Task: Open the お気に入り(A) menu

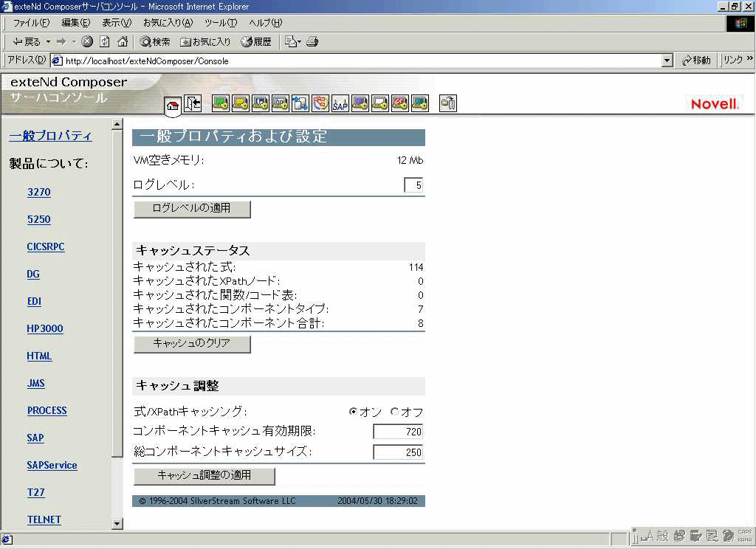Action: (x=168, y=23)
